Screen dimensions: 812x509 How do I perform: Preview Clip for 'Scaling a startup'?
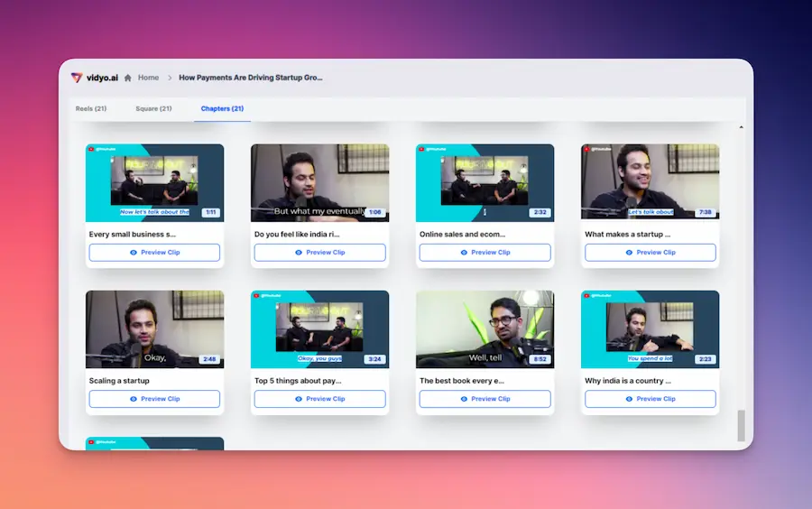(154, 399)
